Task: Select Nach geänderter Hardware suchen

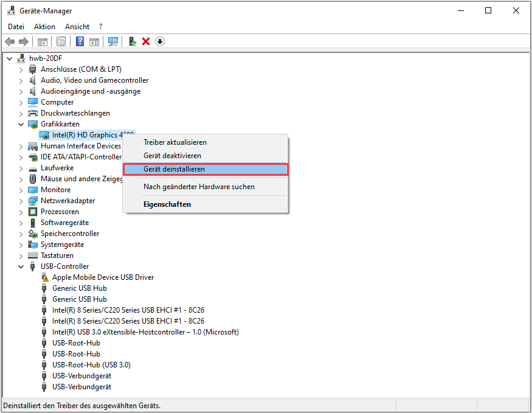Action: pos(206,187)
